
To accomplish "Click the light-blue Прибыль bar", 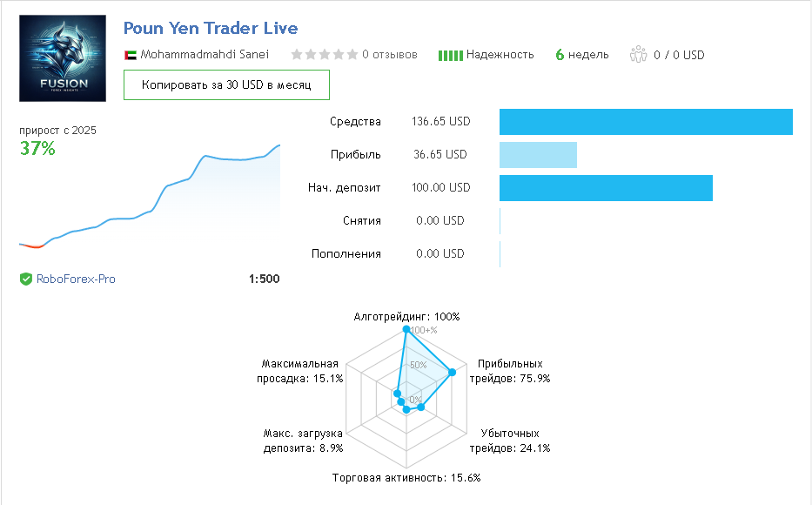I will [x=538, y=155].
